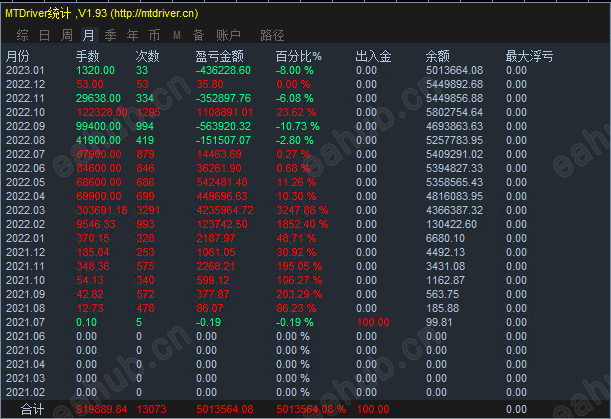The image size is (611, 419).
Task: Select the 月 monthly statistics tab
Action: point(89,35)
